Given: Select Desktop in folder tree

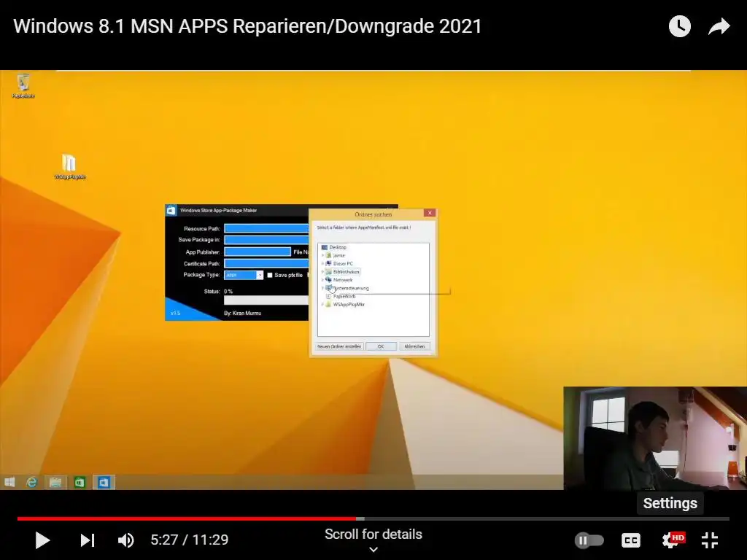Looking at the screenshot, I should coord(337,247).
